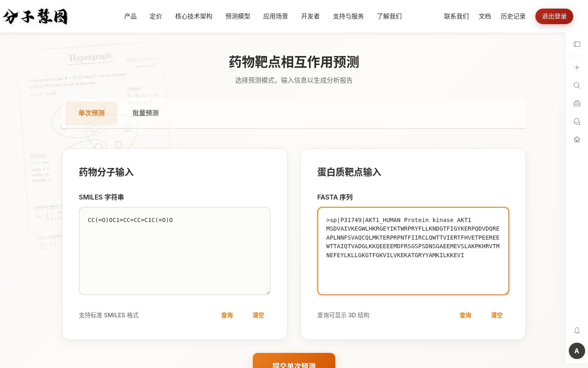Click 查询 under the SMILES input
This screenshot has height=368, width=588.
tap(227, 315)
